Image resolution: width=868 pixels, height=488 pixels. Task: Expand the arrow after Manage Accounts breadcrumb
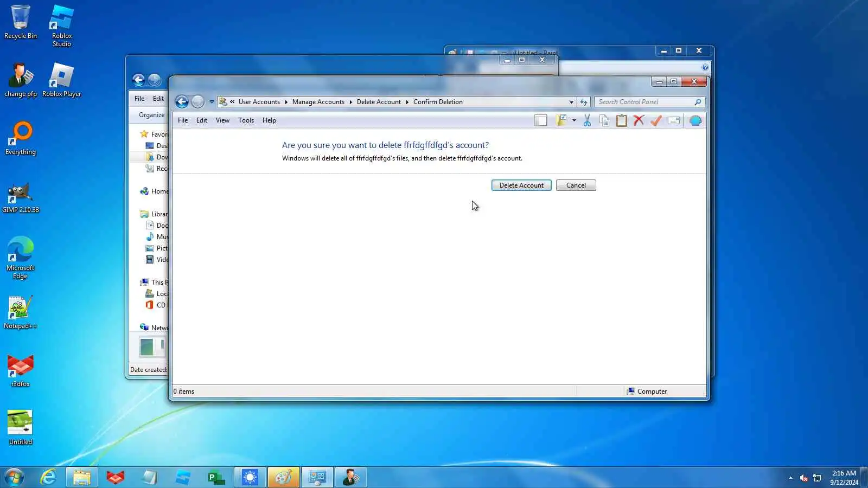350,102
